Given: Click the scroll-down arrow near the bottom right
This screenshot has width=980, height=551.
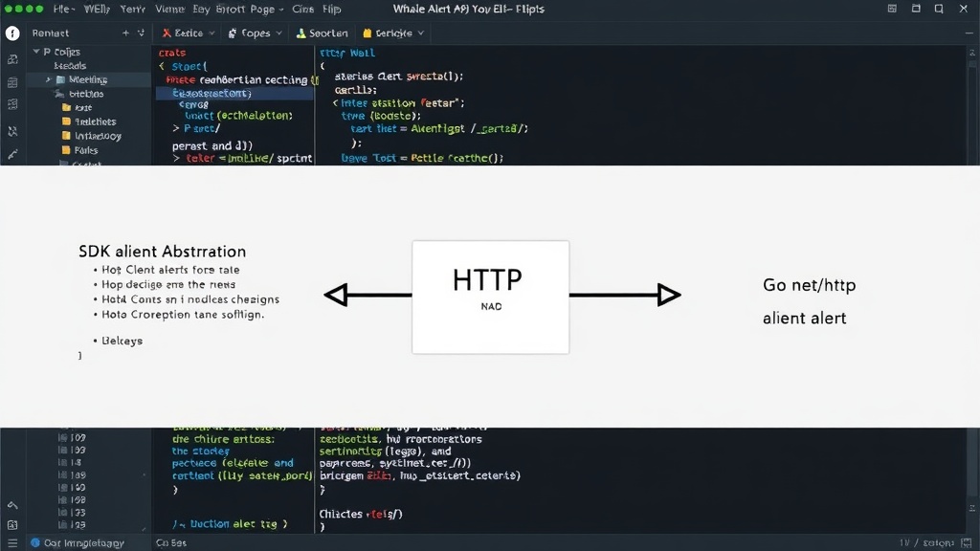Looking at the screenshot, I should (972, 508).
